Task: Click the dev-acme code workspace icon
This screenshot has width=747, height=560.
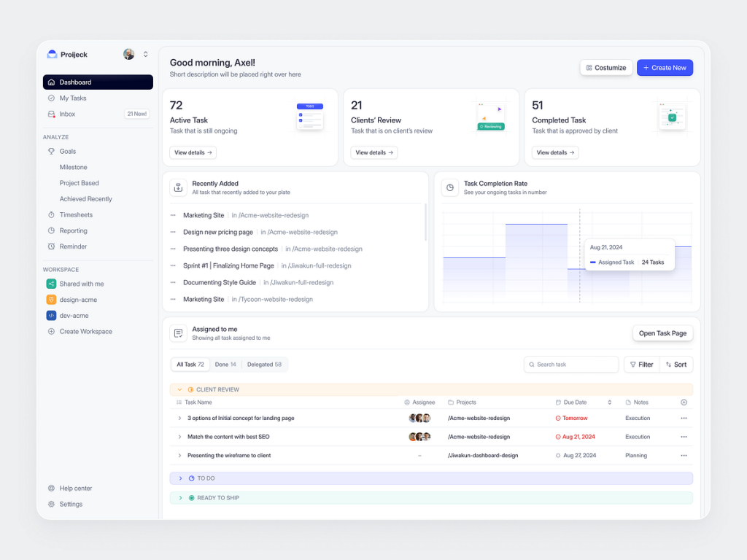Action: click(51, 316)
